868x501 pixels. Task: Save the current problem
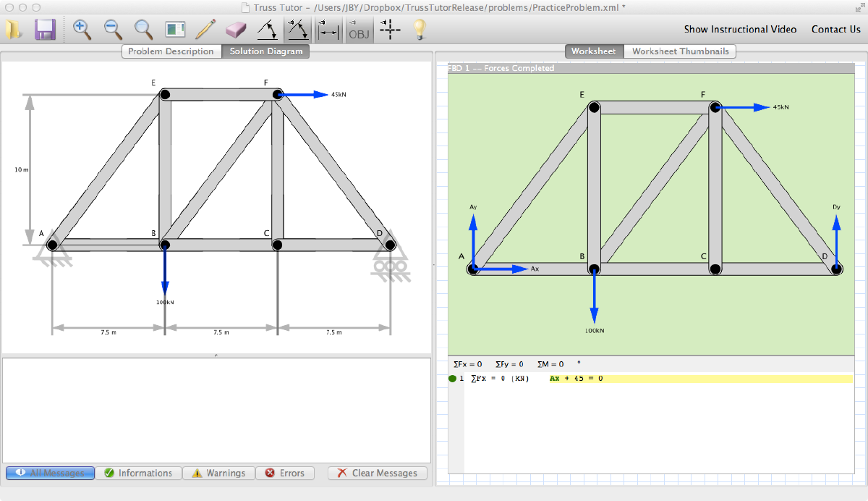pos(45,30)
